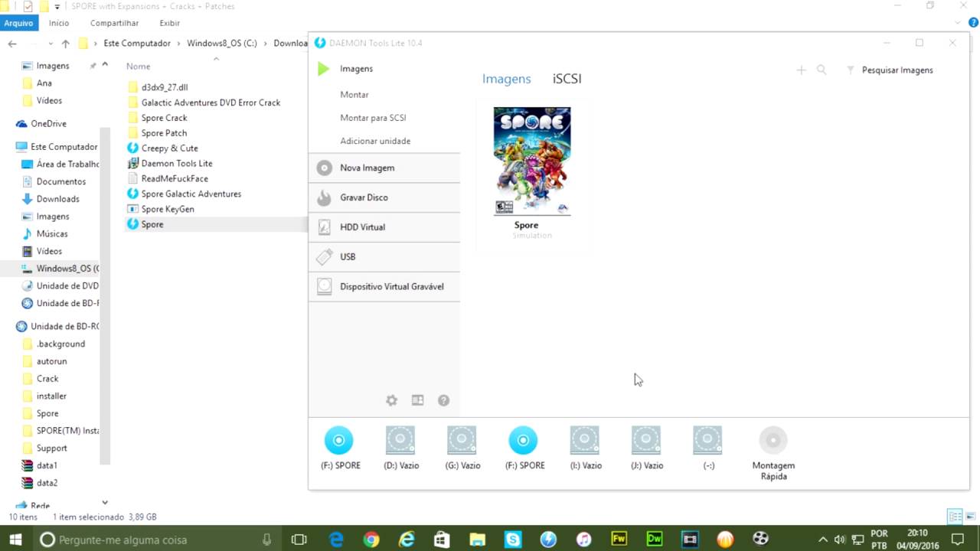Image resolution: width=980 pixels, height=551 pixels.
Task: Open Dreamweaver from taskbar
Action: (655, 540)
